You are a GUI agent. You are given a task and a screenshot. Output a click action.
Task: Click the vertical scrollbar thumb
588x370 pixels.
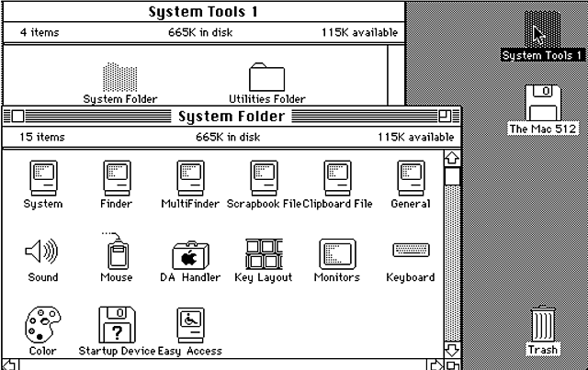tap(452, 176)
